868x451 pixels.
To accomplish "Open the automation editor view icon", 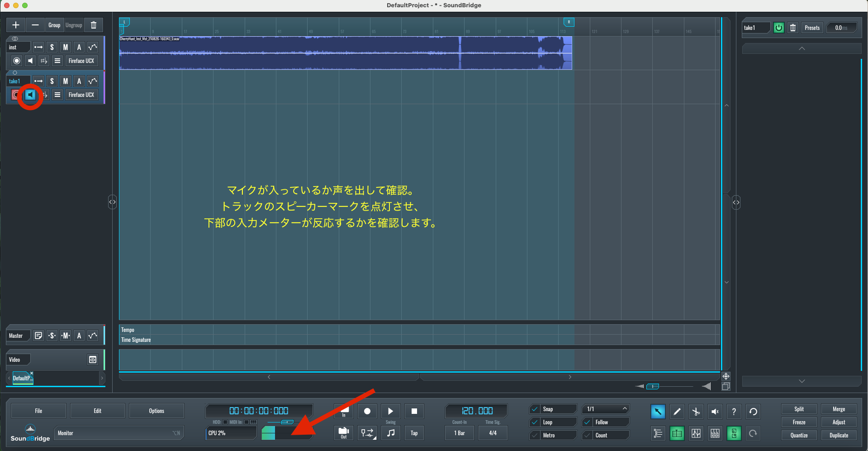I will [x=696, y=433].
